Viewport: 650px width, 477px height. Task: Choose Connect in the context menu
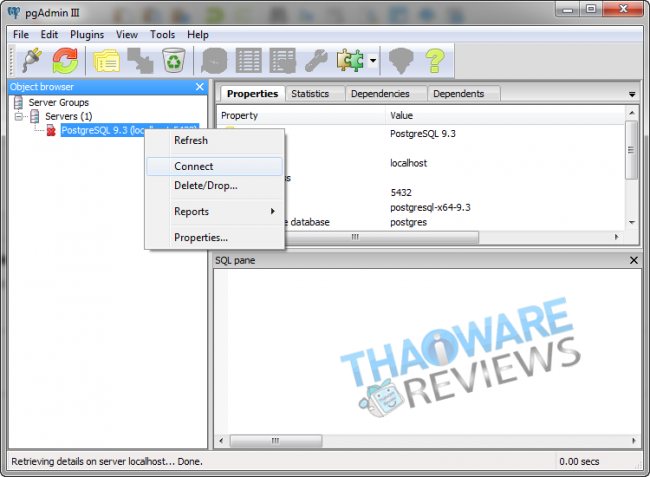coord(215,166)
